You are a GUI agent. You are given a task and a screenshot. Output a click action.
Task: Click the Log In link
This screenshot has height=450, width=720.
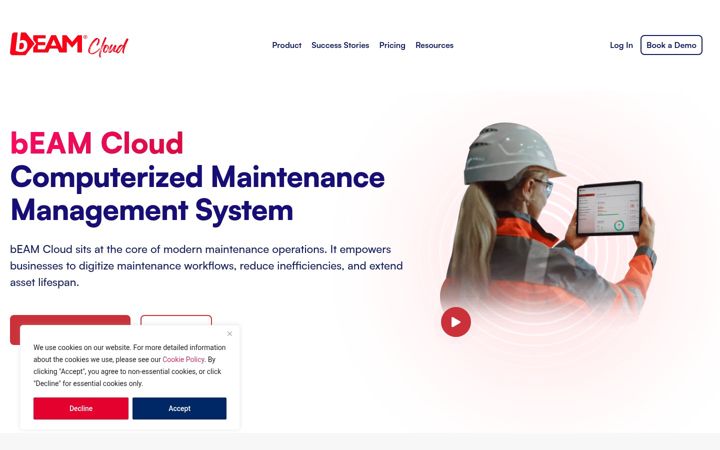621,45
